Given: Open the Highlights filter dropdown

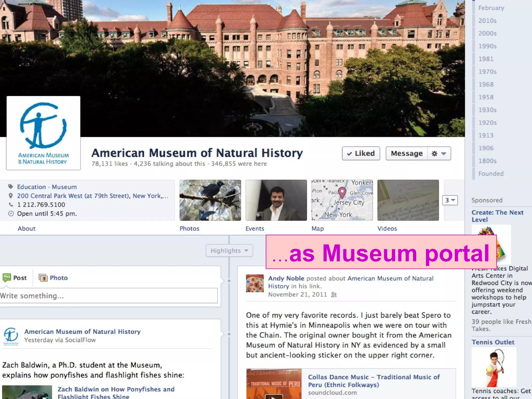Looking at the screenshot, I should point(229,250).
